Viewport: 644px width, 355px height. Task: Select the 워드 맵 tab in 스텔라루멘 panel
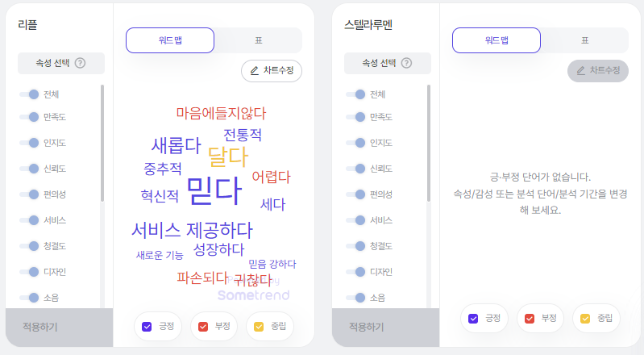497,40
